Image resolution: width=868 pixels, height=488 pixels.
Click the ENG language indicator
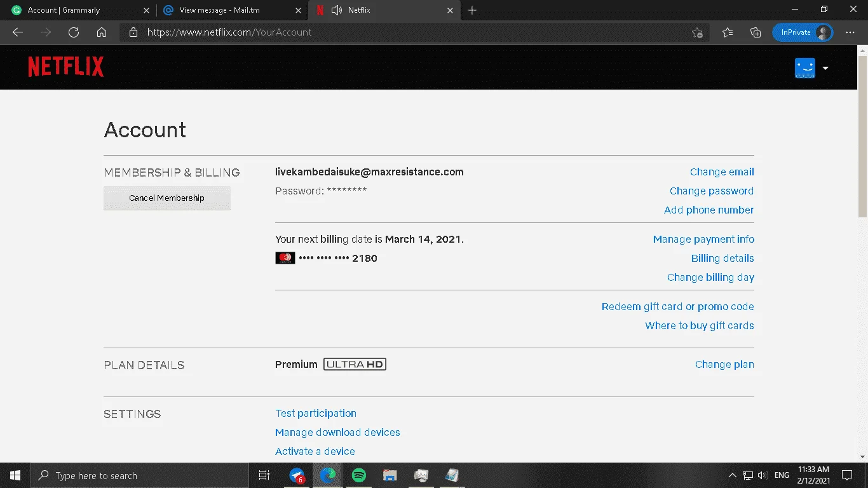(x=782, y=475)
